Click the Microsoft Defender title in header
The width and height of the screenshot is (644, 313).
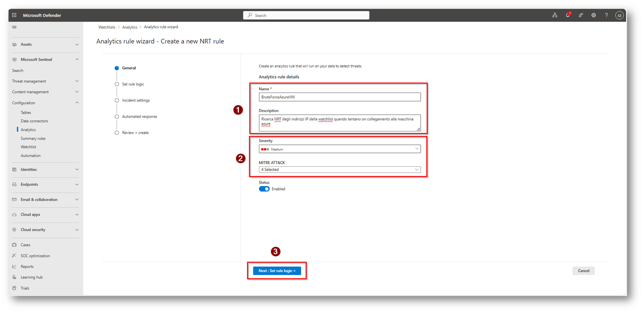(x=42, y=15)
